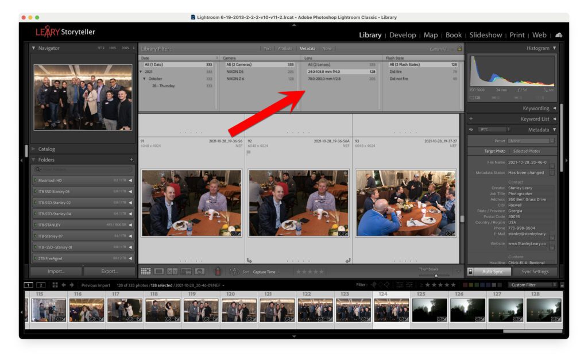Click Metadata Status action icon
Image resolution: width=588 pixels, height=364 pixels.
coord(552,173)
